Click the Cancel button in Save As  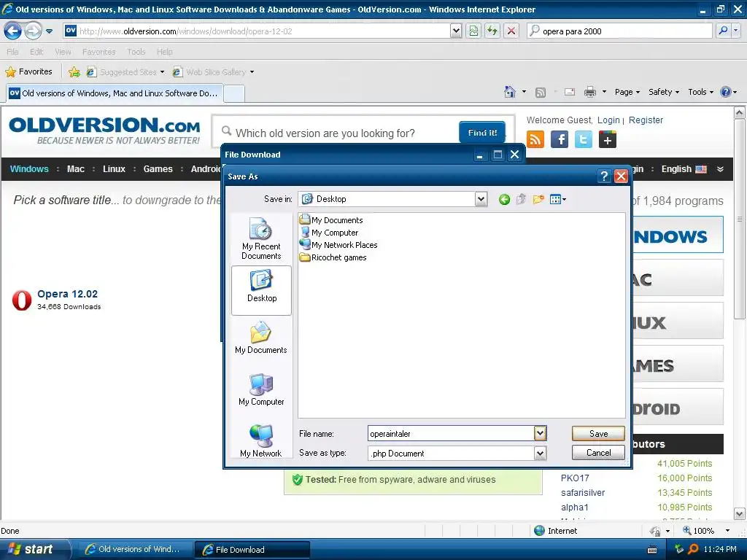coord(598,452)
